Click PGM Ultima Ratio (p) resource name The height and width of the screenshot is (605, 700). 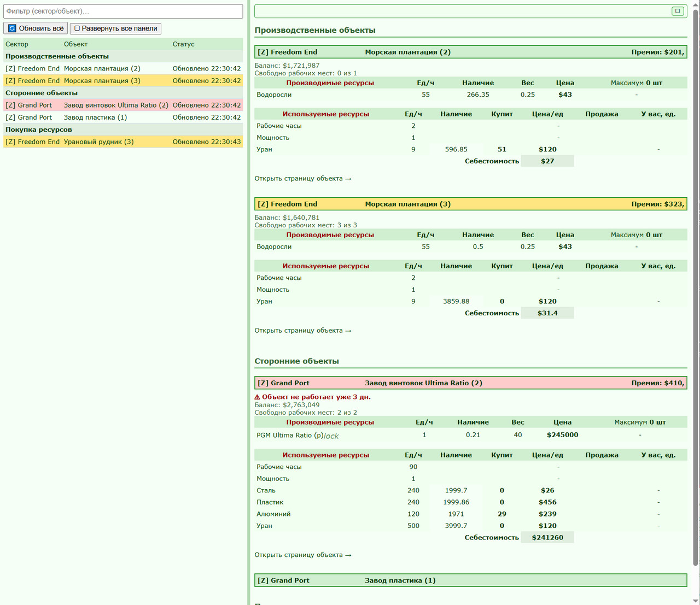point(290,436)
